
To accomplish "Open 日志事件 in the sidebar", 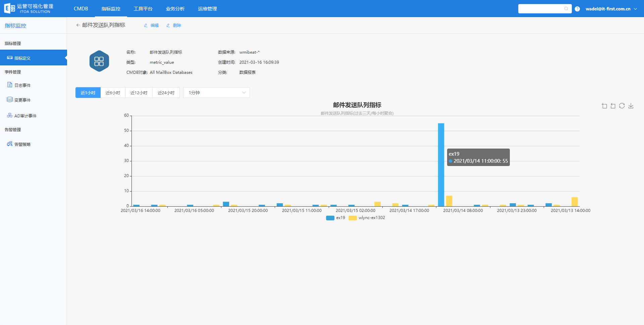I will click(22, 86).
